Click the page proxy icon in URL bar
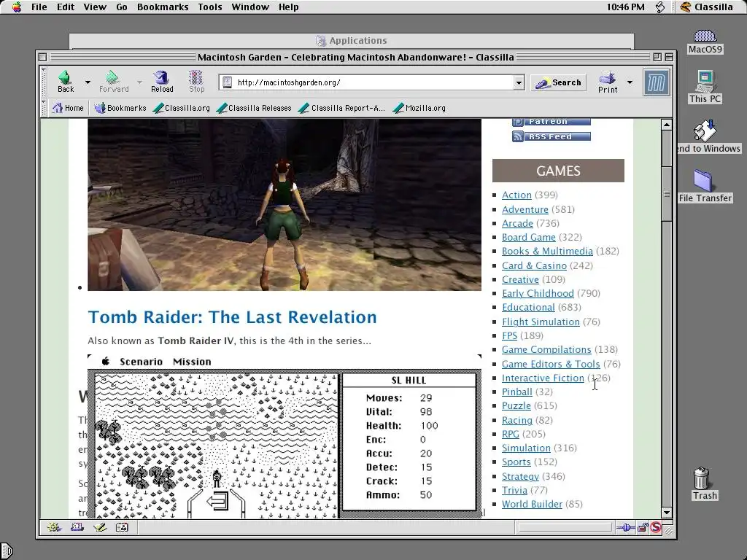The image size is (747, 560). (228, 82)
